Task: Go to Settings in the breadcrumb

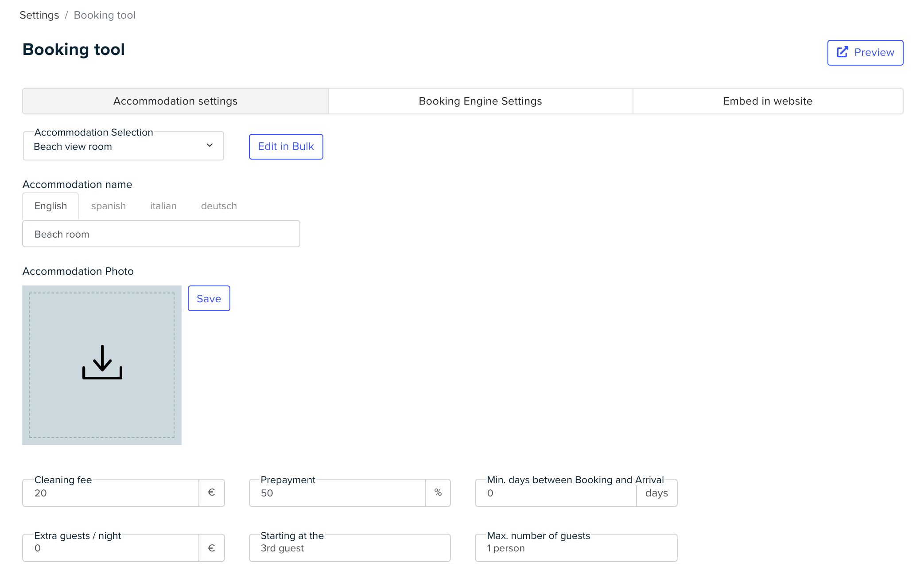Action: click(x=39, y=15)
